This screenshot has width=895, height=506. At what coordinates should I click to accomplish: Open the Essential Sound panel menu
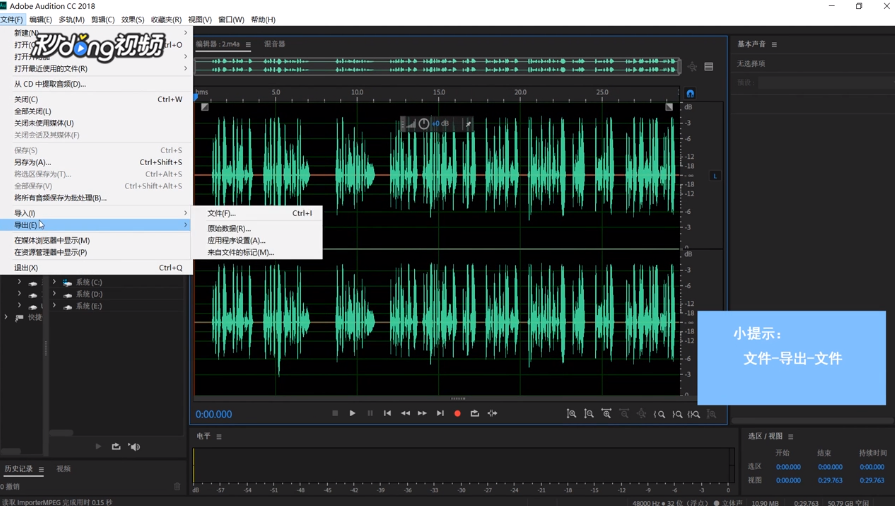click(774, 45)
